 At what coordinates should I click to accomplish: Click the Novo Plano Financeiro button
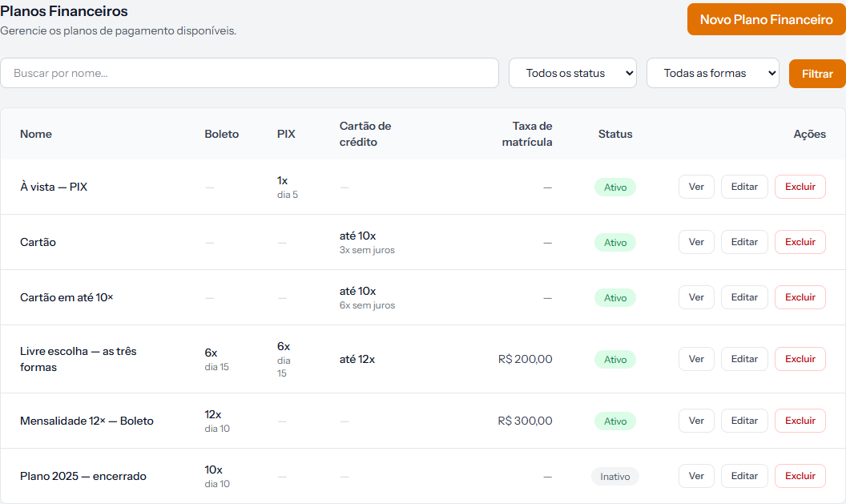point(766,19)
